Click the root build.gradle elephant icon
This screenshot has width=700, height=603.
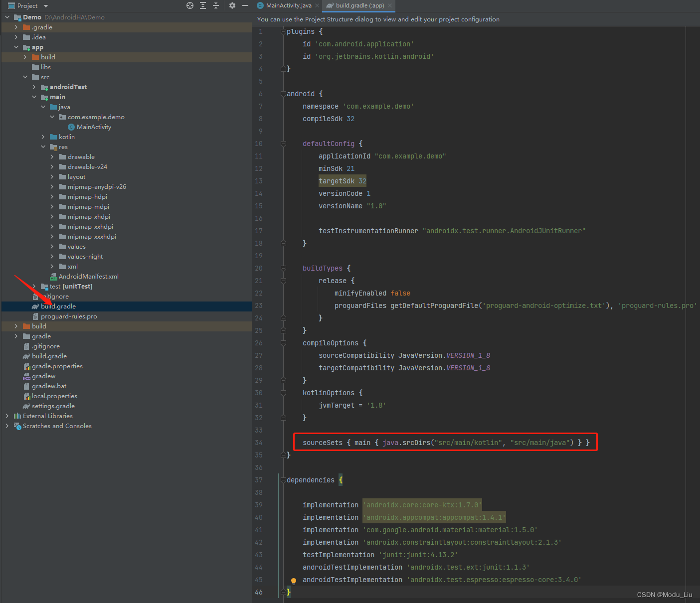pyautogui.click(x=26, y=356)
